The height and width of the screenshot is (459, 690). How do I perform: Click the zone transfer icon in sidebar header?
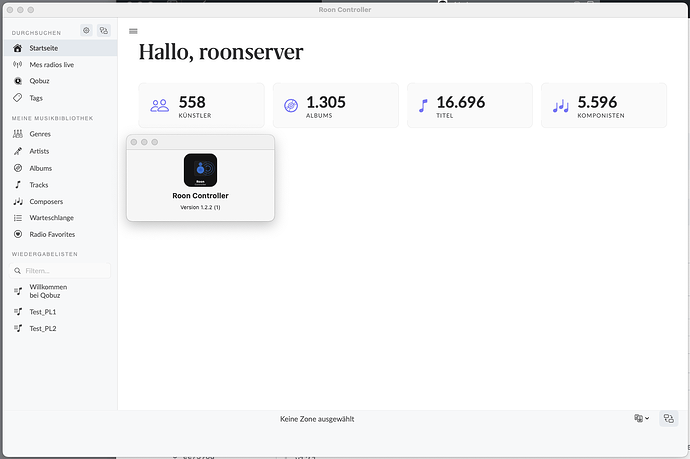[103, 31]
